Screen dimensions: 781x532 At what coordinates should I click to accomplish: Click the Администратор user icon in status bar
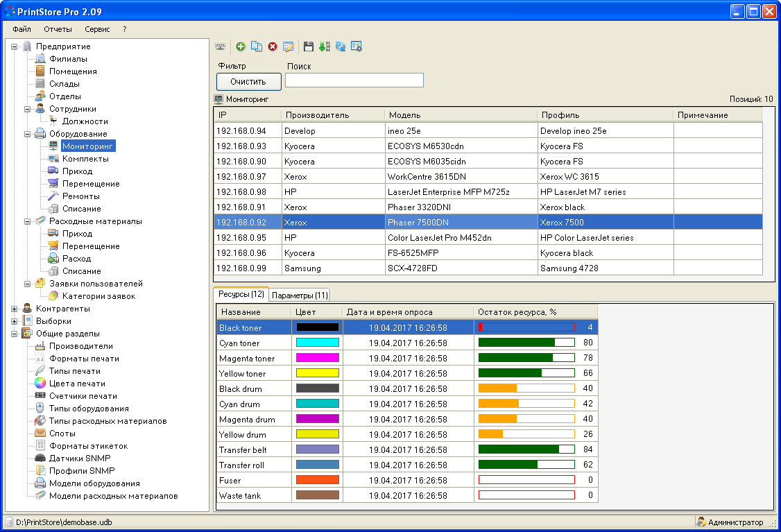[x=701, y=522]
